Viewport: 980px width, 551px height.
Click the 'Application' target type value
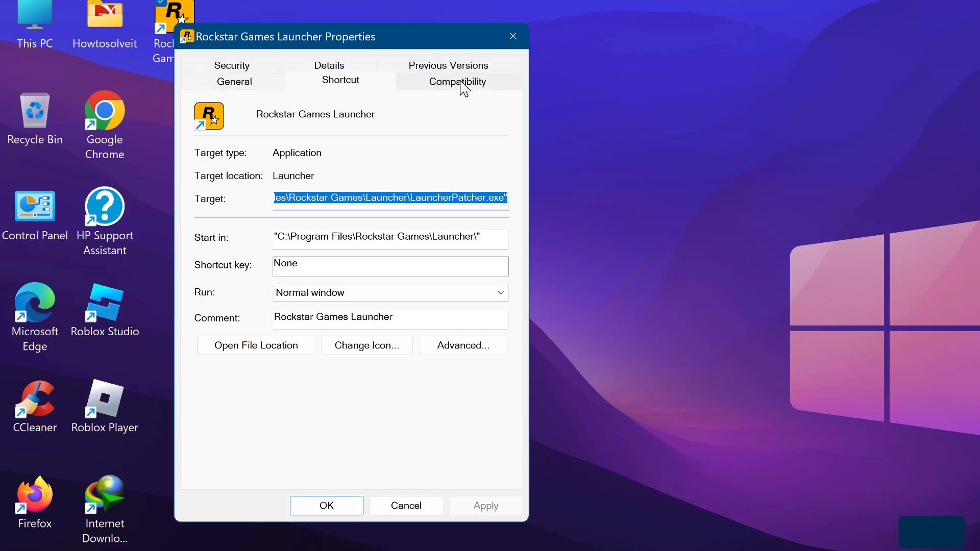click(x=297, y=153)
